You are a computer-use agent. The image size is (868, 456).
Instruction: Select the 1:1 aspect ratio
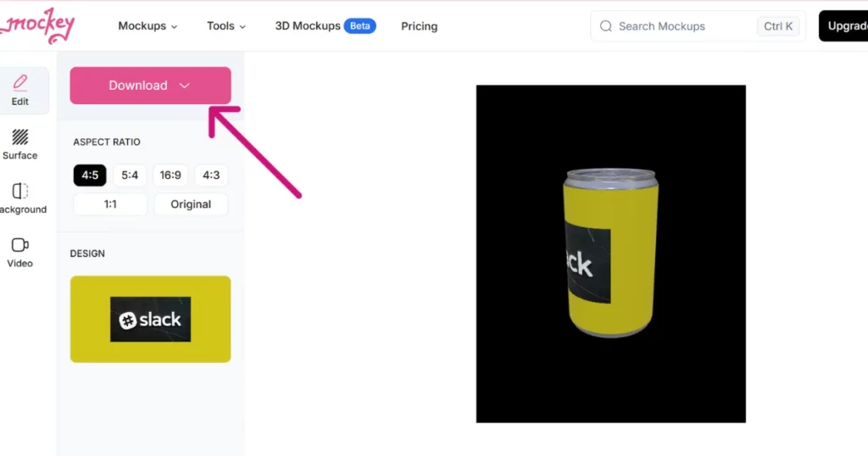110,204
